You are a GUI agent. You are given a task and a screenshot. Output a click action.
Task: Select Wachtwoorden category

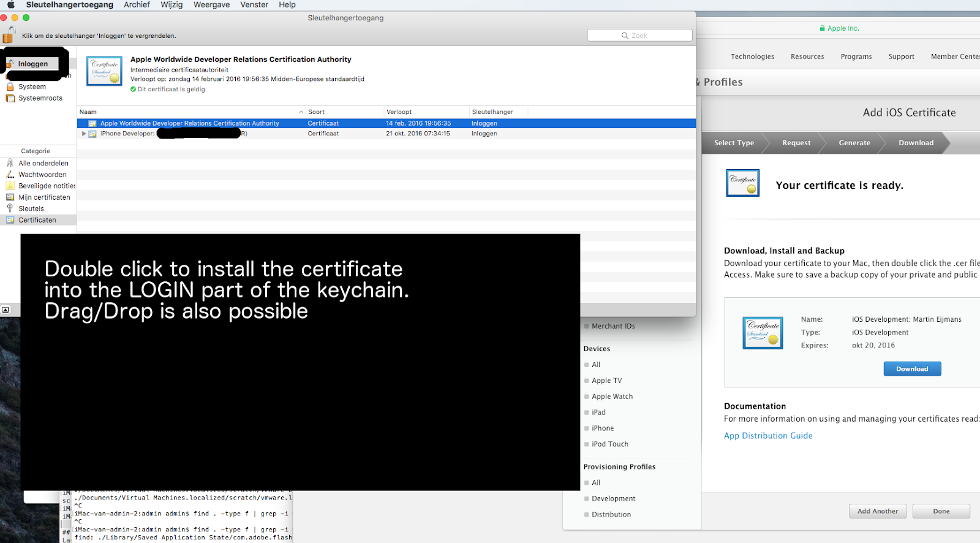(x=42, y=175)
